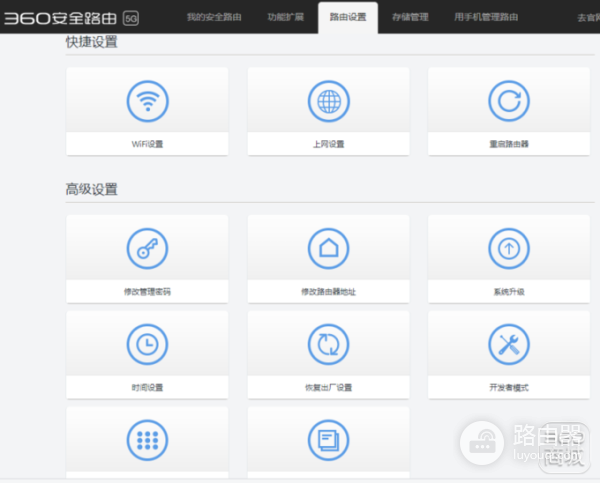Click the 重启路由器 label
This screenshot has height=483, width=600.
point(509,144)
